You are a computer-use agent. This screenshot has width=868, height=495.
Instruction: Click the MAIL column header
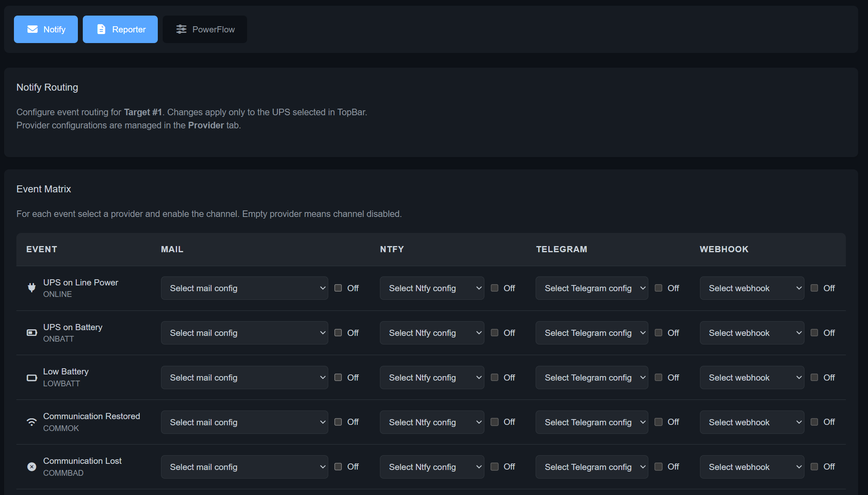(172, 249)
